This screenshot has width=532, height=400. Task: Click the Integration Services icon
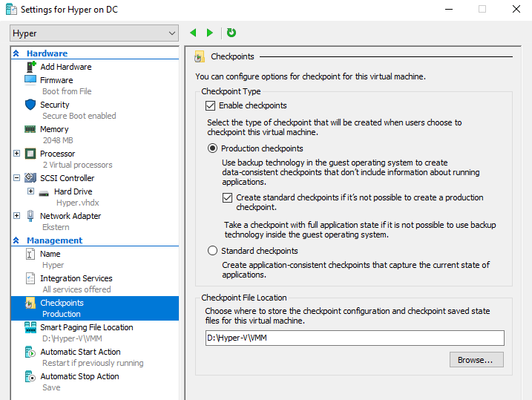(x=30, y=278)
